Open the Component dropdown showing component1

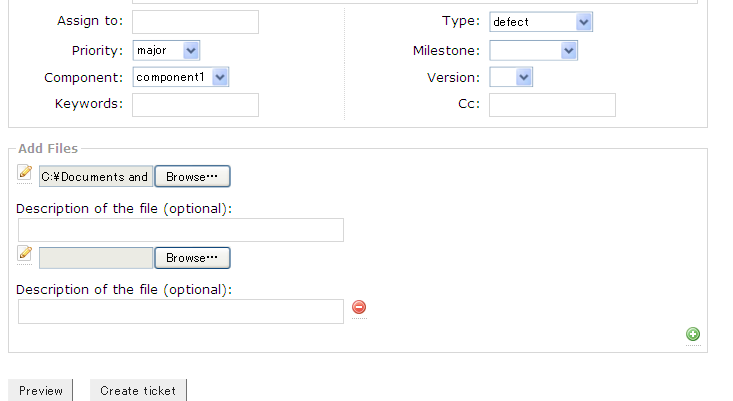181,77
